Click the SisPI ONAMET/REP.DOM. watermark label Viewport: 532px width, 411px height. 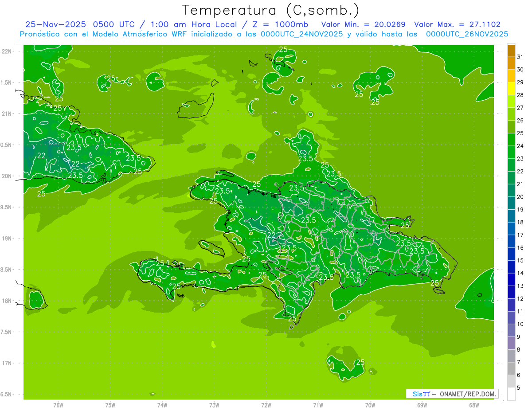(452, 394)
